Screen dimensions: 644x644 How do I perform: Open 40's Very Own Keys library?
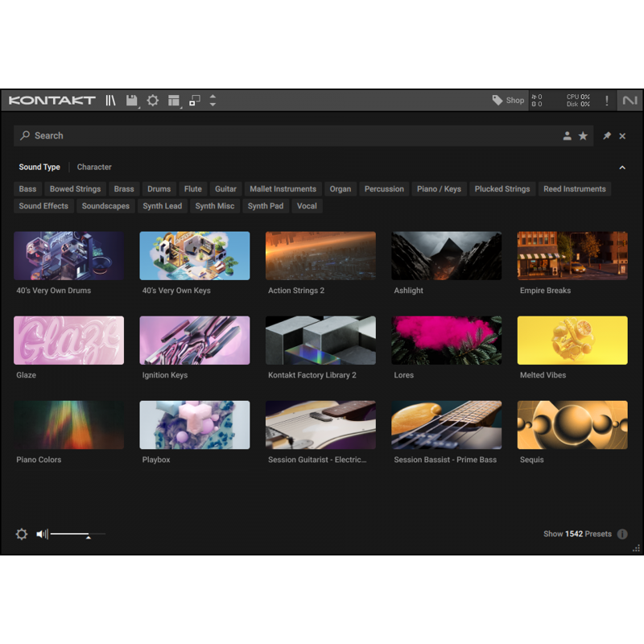195,256
